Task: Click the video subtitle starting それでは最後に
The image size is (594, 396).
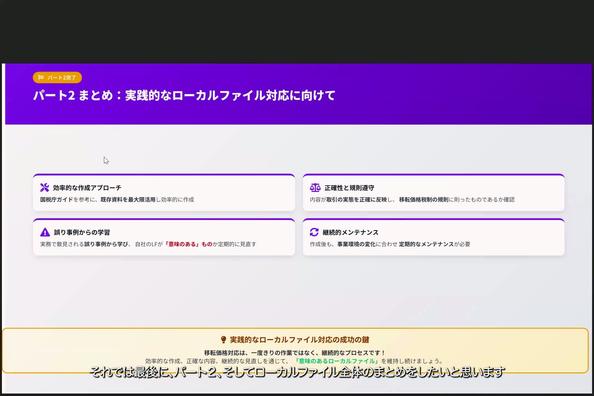Action: 297,373
